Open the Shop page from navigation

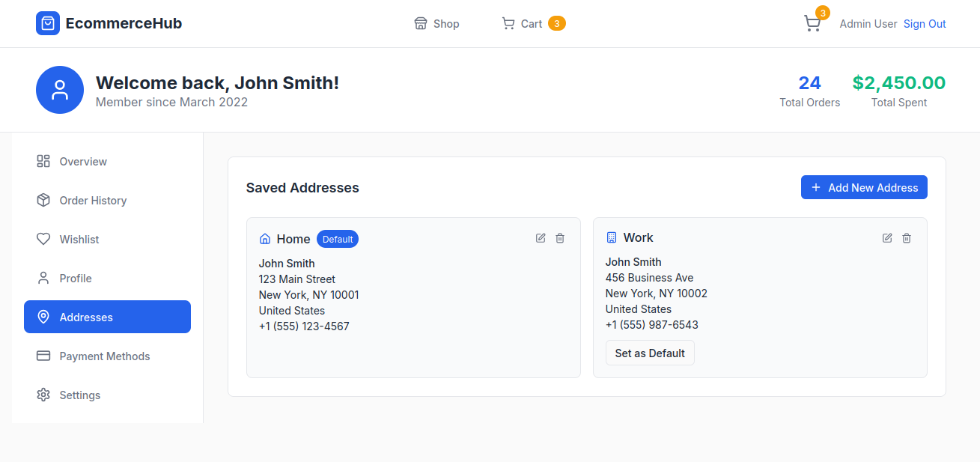click(x=436, y=24)
